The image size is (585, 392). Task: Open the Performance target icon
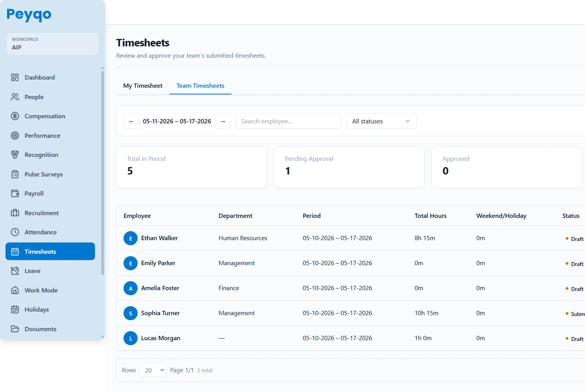click(15, 135)
